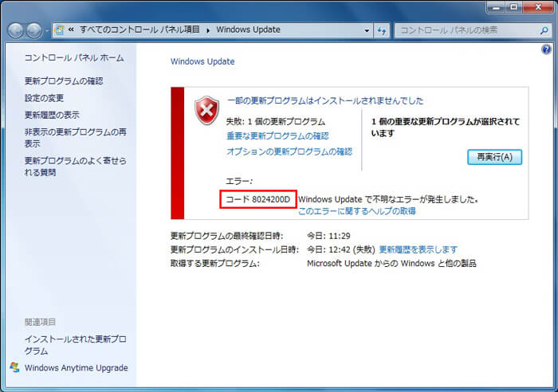The height and width of the screenshot is (392, 558).
Task: Open インストールされた更新プログラム link
Action: click(x=76, y=345)
